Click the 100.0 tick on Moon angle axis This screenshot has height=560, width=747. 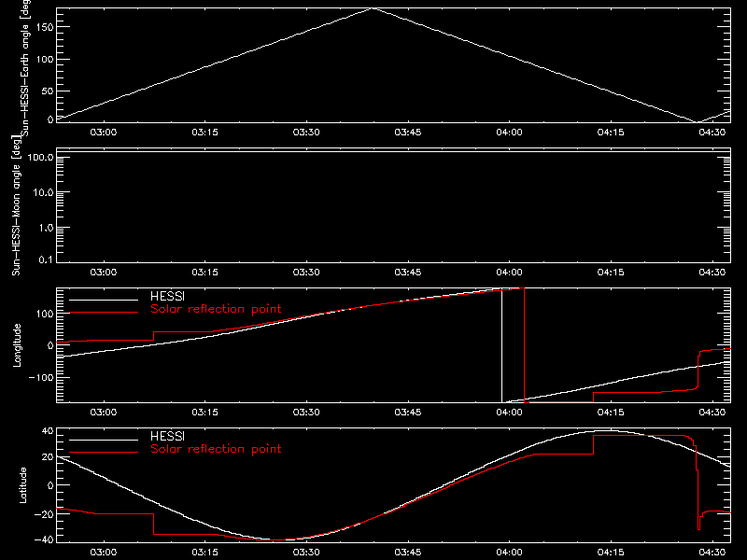click(40, 157)
